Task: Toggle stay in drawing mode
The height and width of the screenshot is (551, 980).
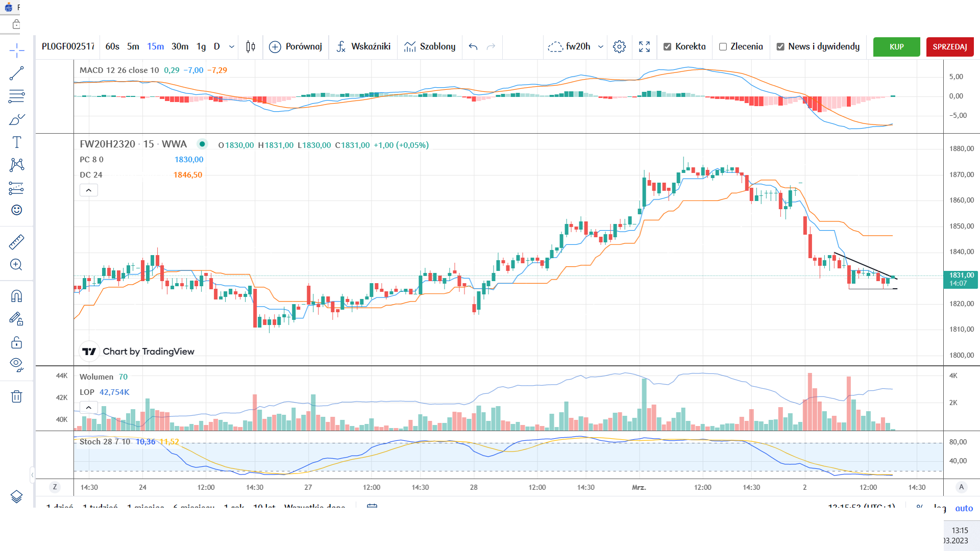Action: click(x=16, y=319)
